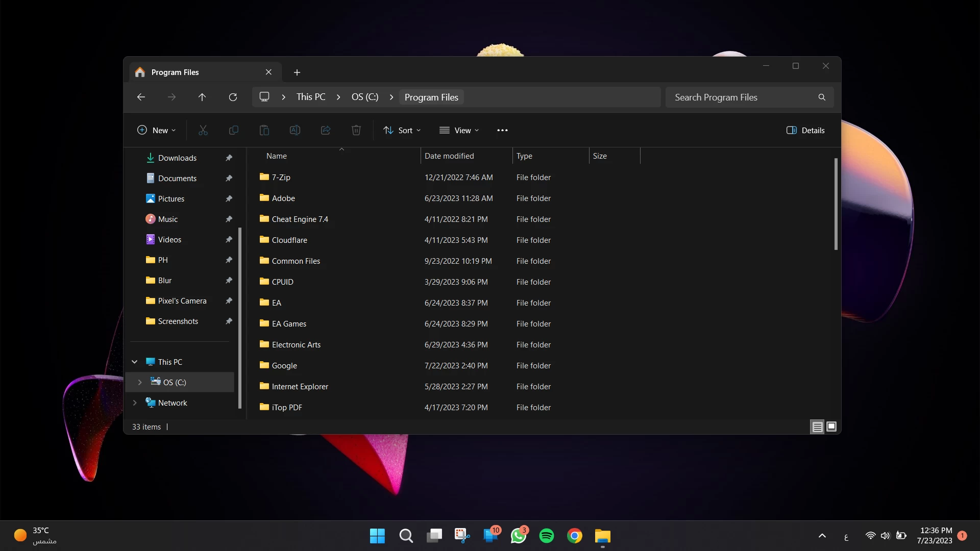This screenshot has height=551, width=980.
Task: Click the Rename icon in toolbar
Action: [295, 130]
